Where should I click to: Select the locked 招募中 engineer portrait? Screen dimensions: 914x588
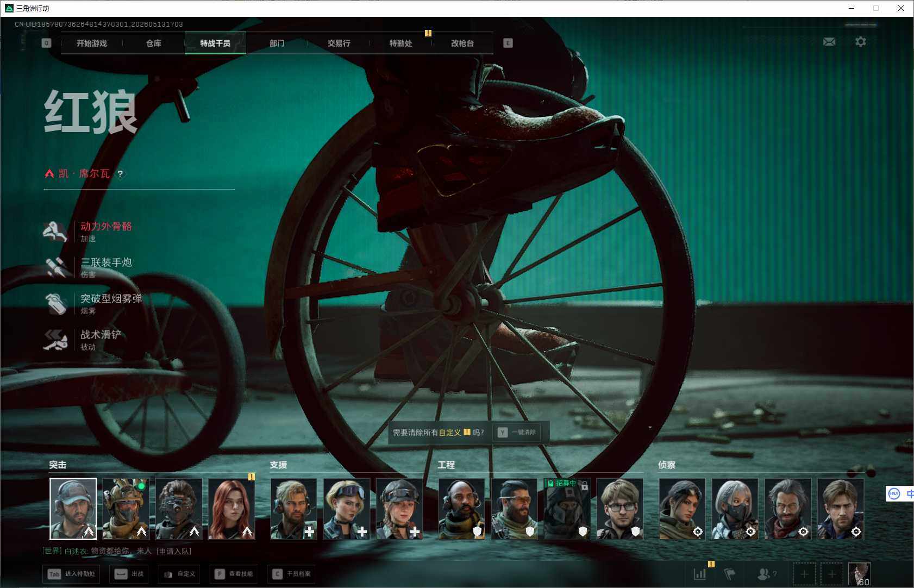tap(567, 509)
